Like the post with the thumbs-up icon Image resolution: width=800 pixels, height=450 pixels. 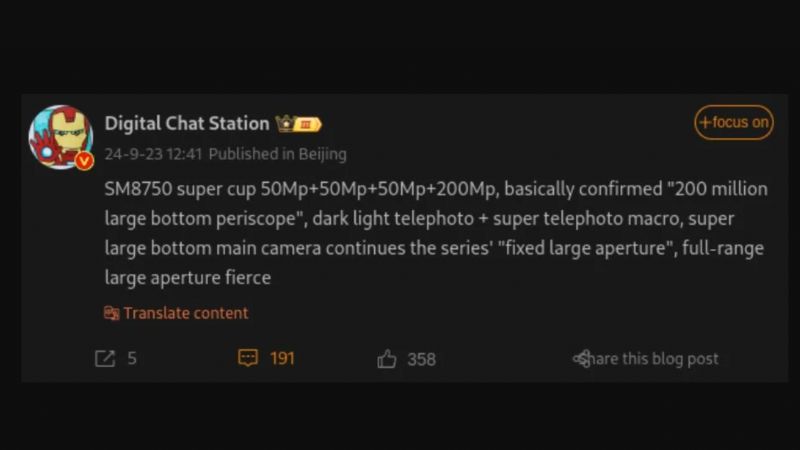click(x=387, y=358)
